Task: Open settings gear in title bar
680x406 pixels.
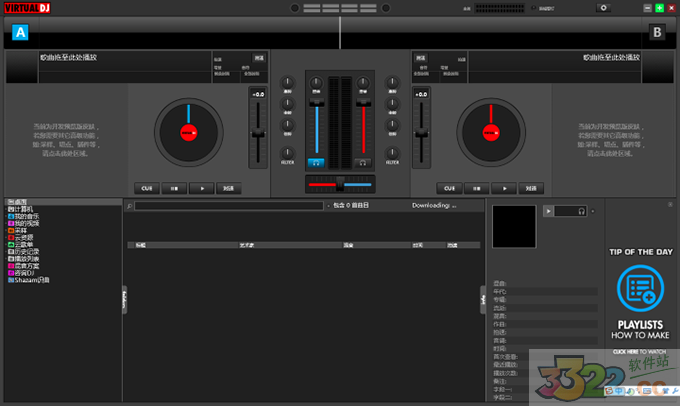Action: click(603, 8)
